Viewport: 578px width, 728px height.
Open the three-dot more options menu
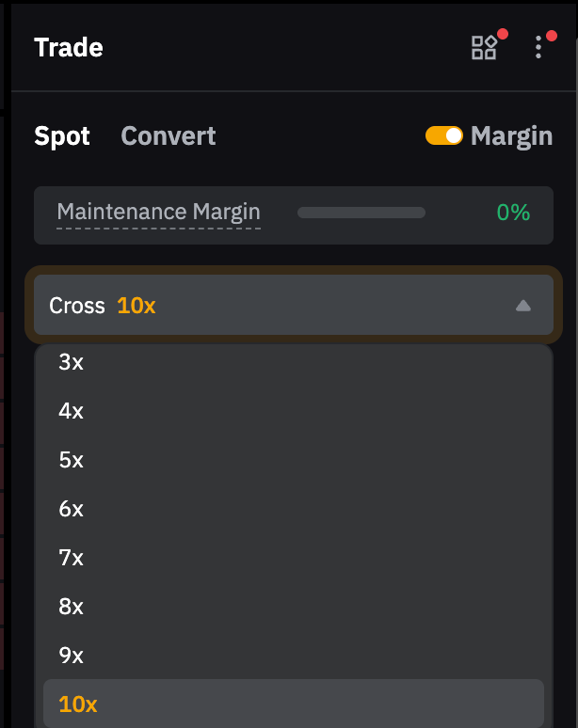(x=538, y=48)
